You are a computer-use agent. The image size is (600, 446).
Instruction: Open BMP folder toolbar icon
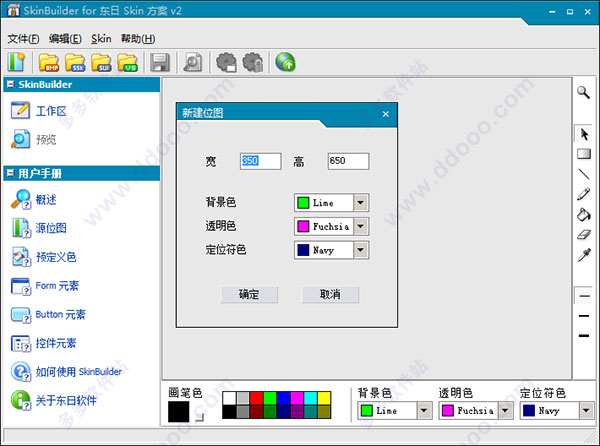pos(49,62)
